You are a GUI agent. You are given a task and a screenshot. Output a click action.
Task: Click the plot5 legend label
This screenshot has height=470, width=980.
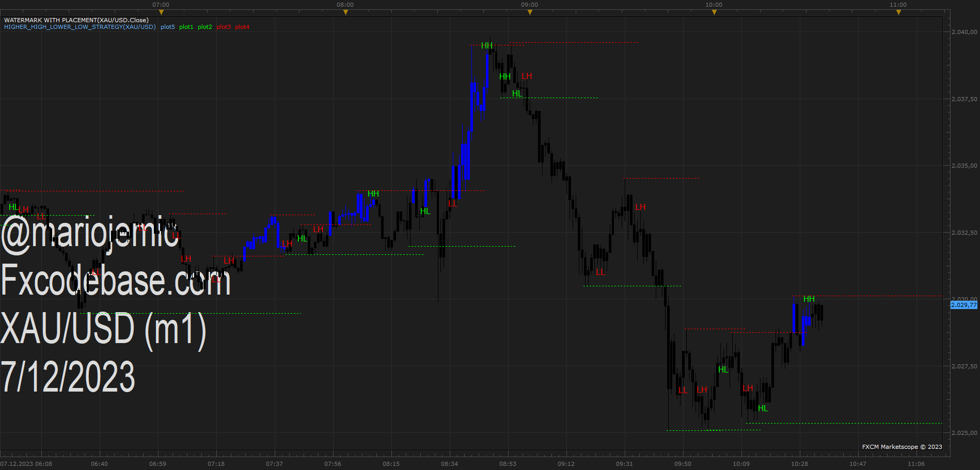tap(168, 27)
